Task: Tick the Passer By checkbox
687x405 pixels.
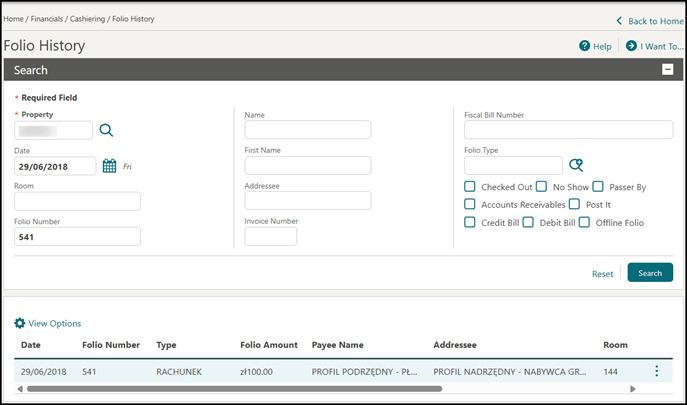Action: pyautogui.click(x=598, y=187)
